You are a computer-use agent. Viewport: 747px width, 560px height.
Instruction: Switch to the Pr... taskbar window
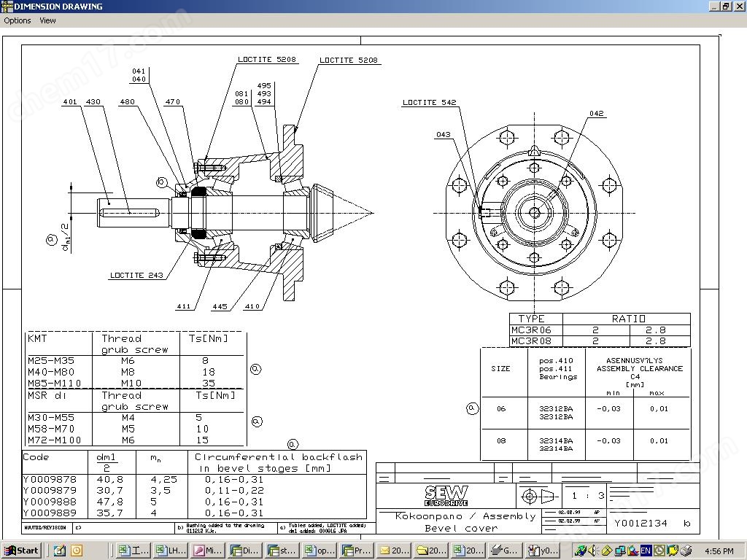pyautogui.click(x=357, y=550)
